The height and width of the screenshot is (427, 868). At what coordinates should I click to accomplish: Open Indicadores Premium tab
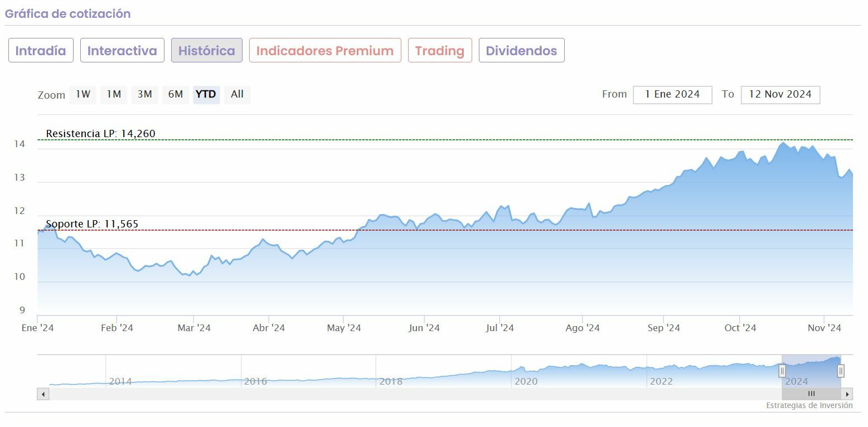[325, 51]
